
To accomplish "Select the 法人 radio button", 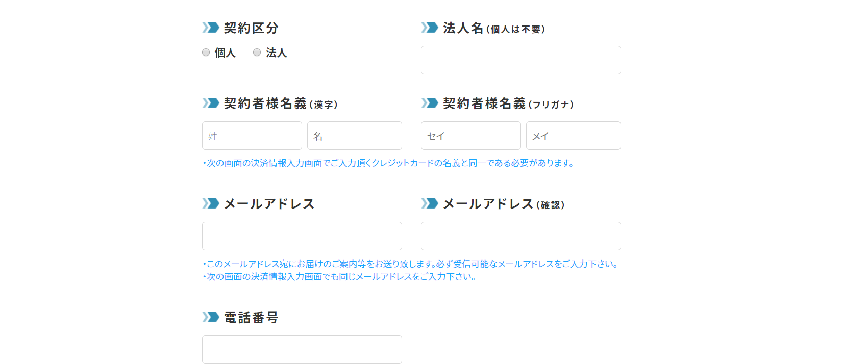I will point(257,53).
